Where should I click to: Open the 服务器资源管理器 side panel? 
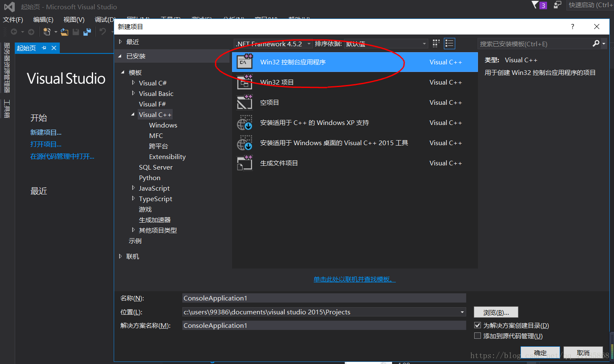point(7,67)
